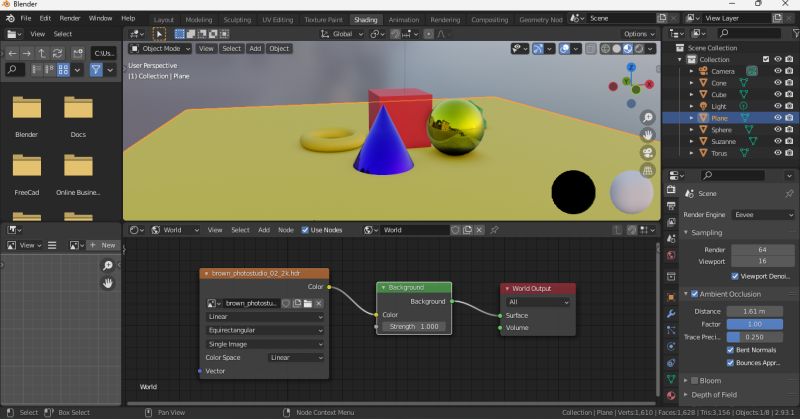The image size is (800, 419).
Task: Open the File menu
Action: pyautogui.click(x=26, y=18)
